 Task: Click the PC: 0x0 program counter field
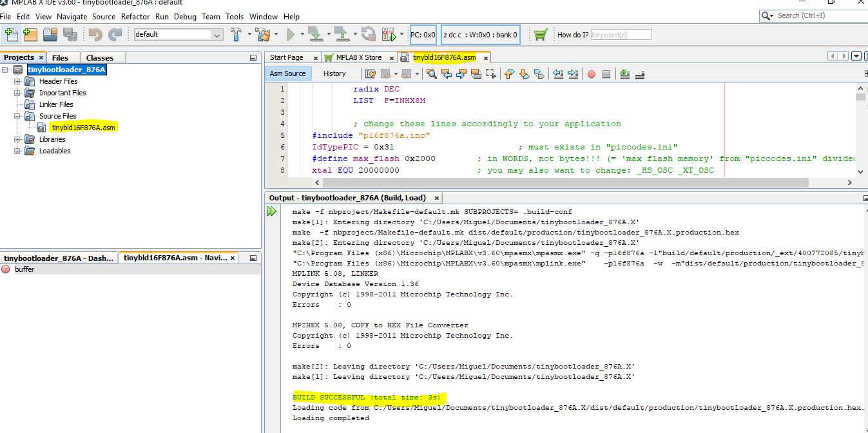point(423,35)
